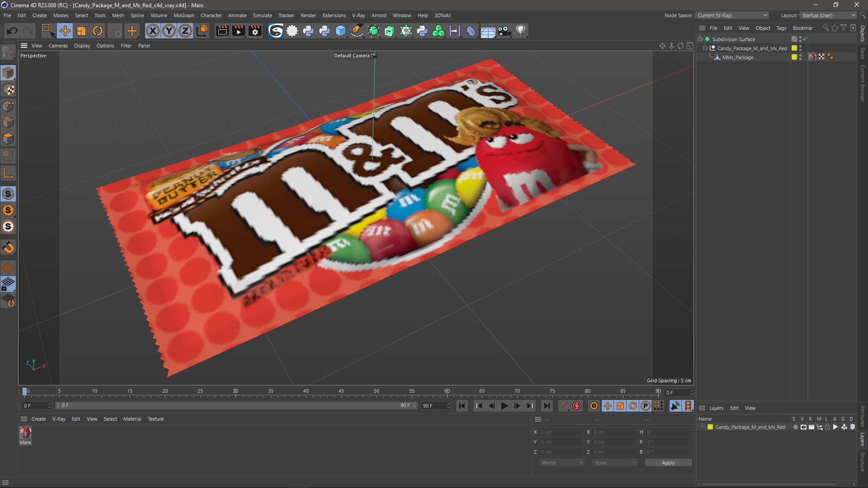Toggle layer visibility eye for Candy_Package_M_and_Ms_Red
The height and width of the screenshot is (488, 868).
(x=803, y=427)
